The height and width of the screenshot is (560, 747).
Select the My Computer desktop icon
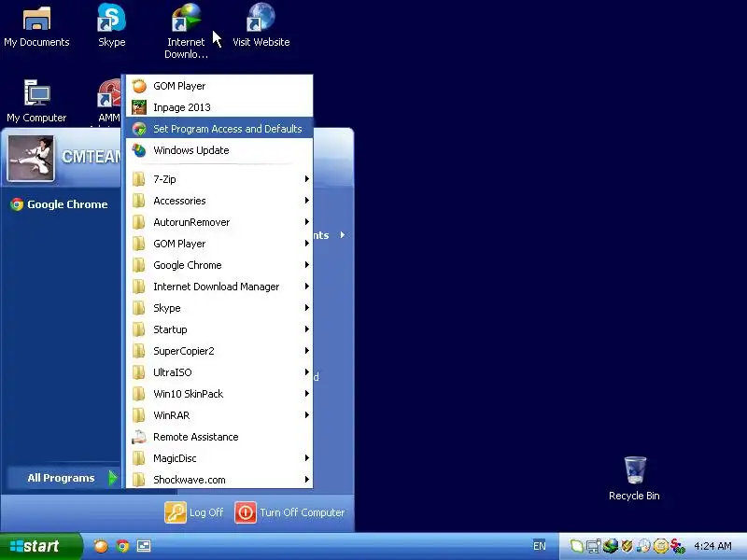coord(36,101)
